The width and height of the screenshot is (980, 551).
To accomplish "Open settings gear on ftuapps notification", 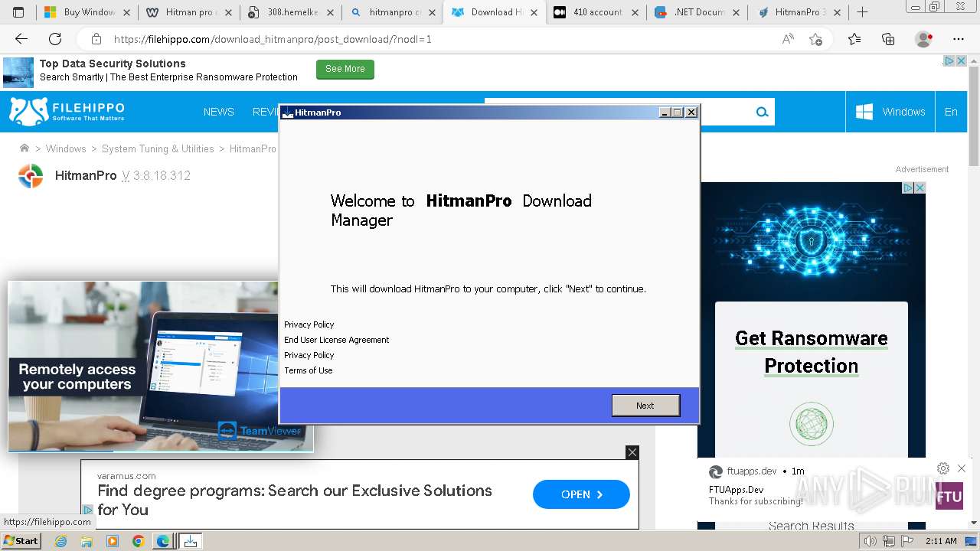I will [x=943, y=468].
